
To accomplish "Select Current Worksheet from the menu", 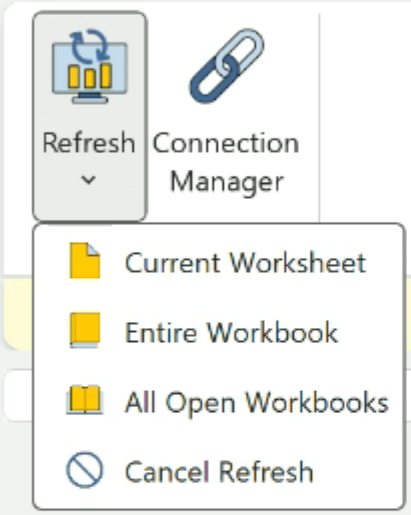I will point(218,262).
